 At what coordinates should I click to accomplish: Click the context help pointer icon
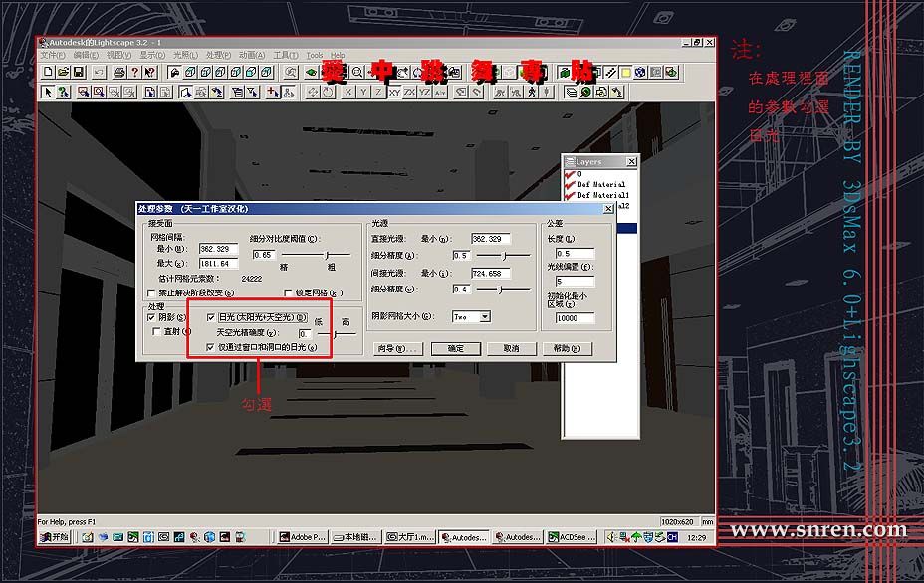[x=150, y=72]
